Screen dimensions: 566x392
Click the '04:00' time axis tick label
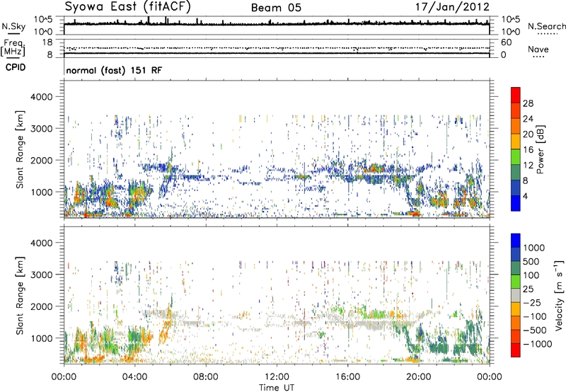134,377
